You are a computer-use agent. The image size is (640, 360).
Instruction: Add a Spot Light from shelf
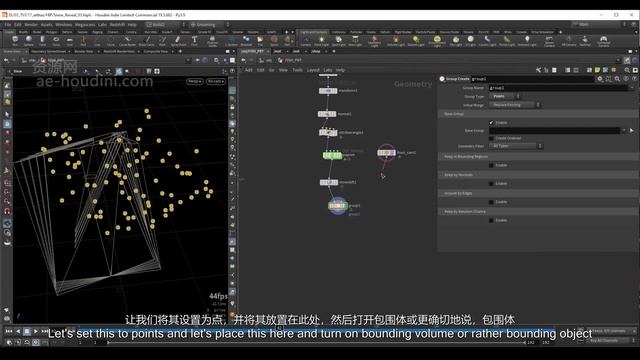[x=338, y=40]
